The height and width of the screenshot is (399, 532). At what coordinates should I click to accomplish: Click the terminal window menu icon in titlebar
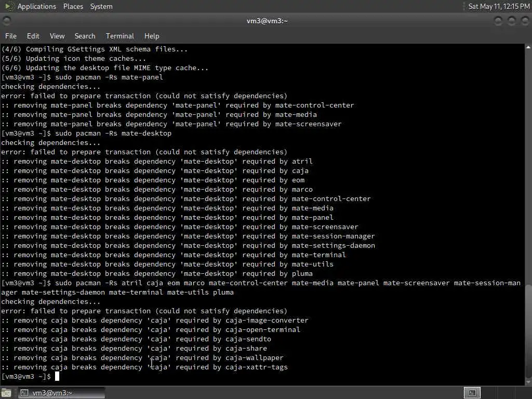pos(6,21)
